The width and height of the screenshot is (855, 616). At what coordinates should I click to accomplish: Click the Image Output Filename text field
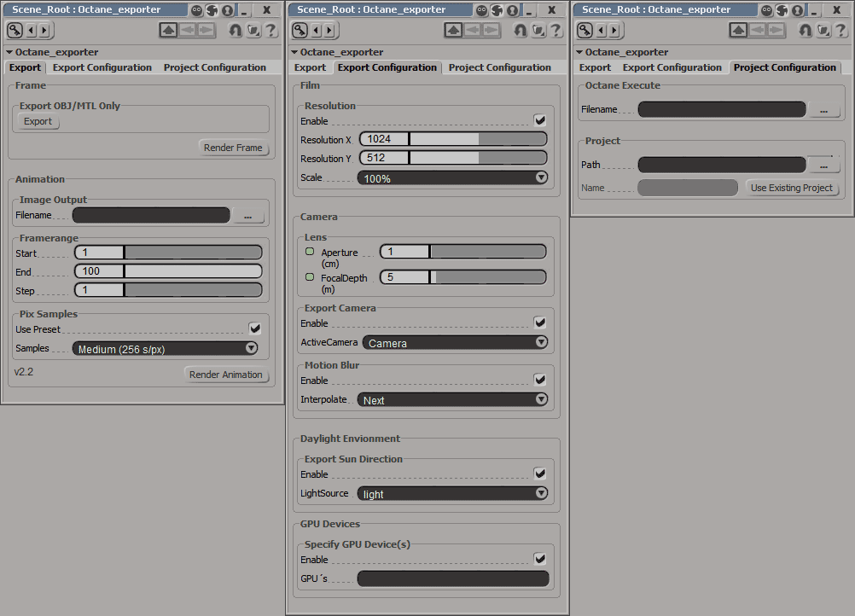coord(151,215)
